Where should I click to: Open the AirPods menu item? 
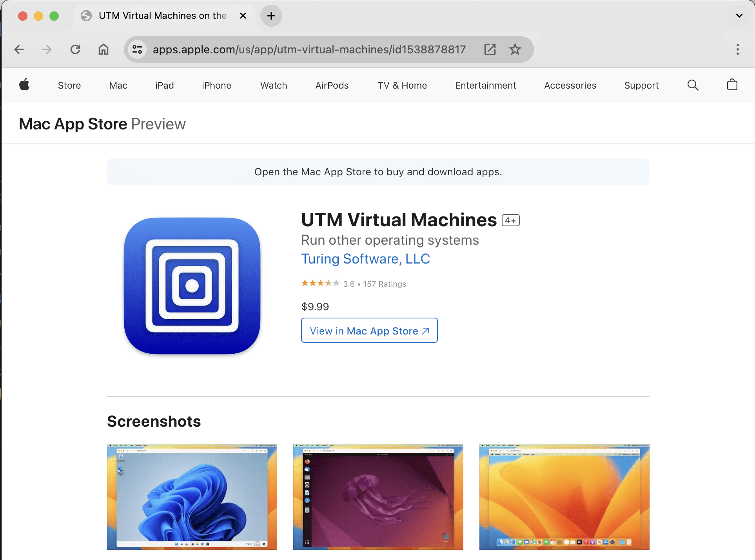[332, 85]
